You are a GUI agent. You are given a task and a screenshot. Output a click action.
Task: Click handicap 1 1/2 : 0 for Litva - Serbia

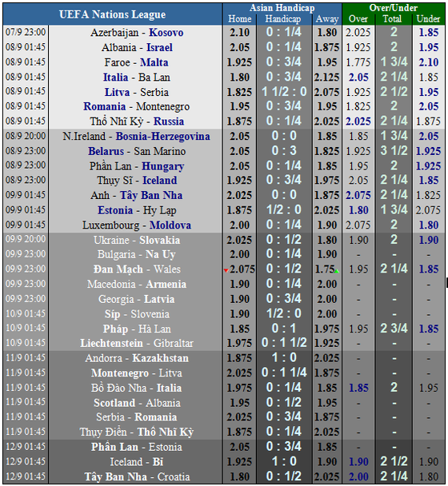284,92
